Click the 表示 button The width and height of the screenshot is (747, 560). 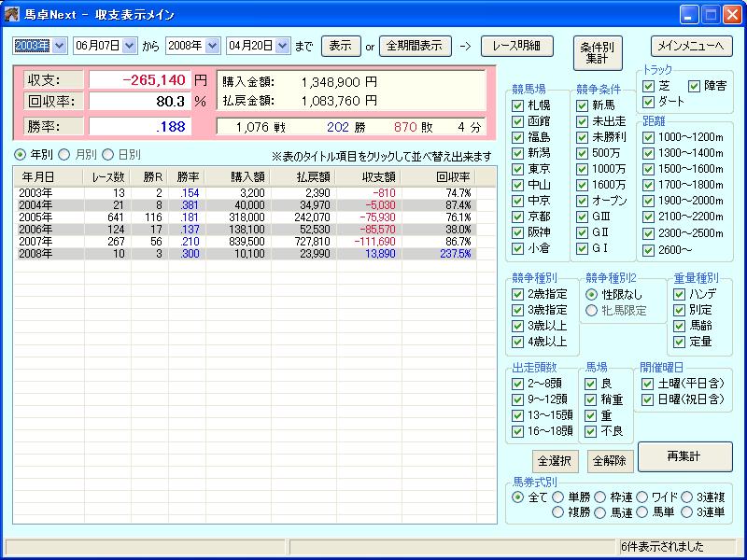tap(340, 46)
